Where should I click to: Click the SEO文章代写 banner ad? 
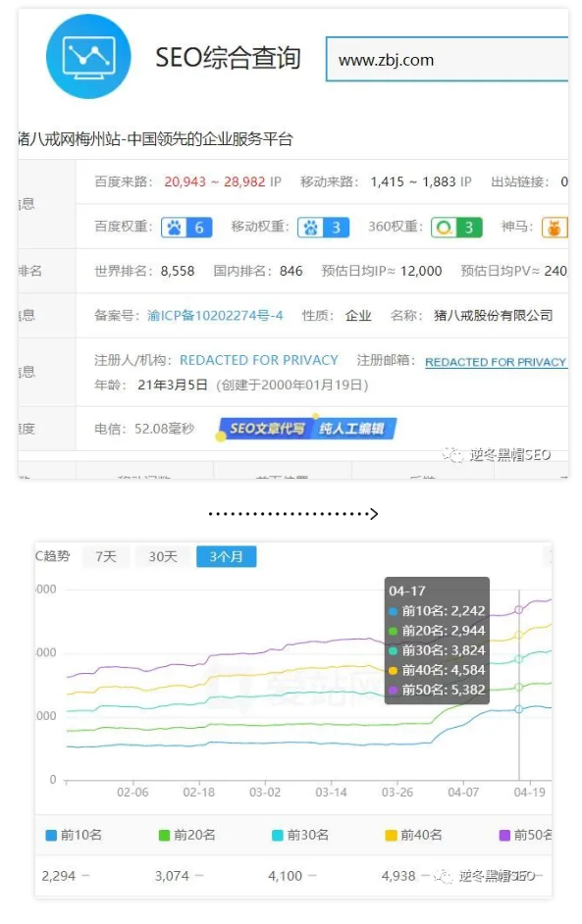click(x=306, y=429)
